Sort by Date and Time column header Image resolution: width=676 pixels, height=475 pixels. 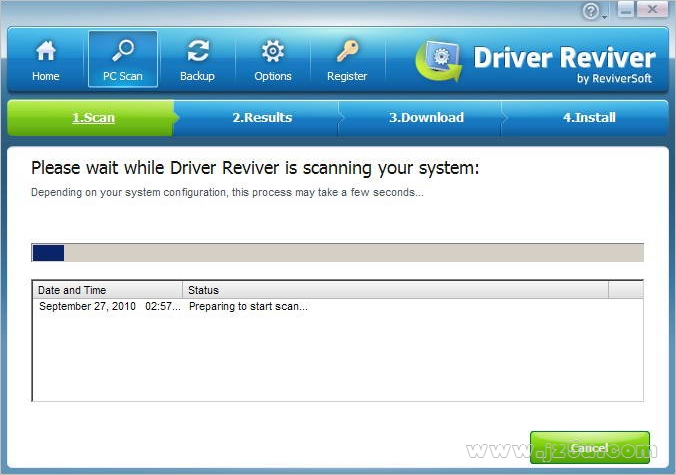coord(108,290)
